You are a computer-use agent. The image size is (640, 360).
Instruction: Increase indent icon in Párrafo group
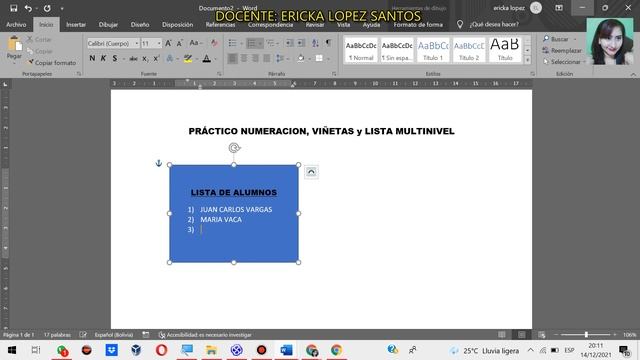coord(301,43)
